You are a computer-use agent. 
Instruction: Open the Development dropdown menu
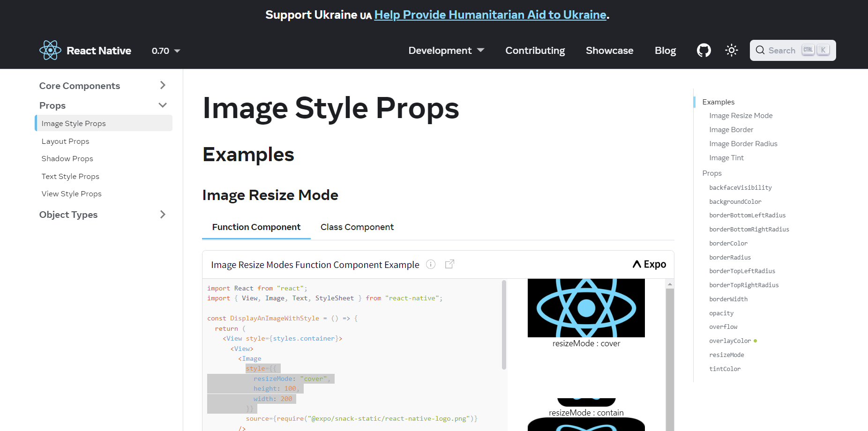(446, 51)
